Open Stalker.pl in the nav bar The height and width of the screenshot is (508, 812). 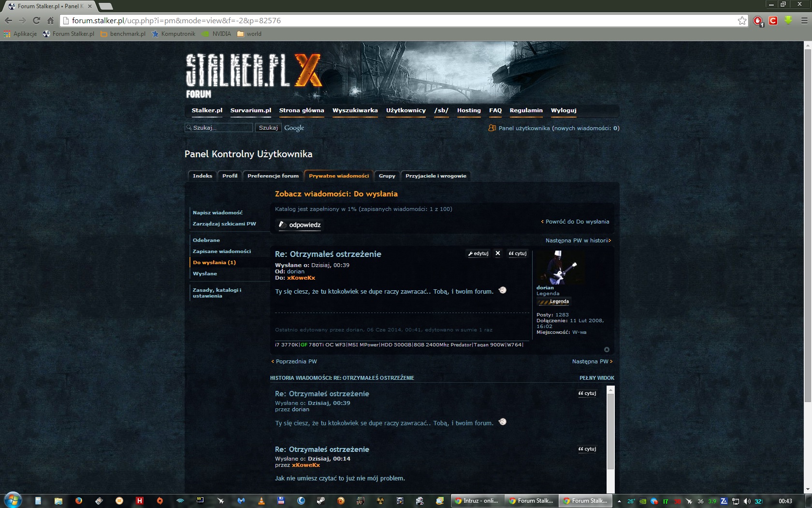click(x=207, y=110)
